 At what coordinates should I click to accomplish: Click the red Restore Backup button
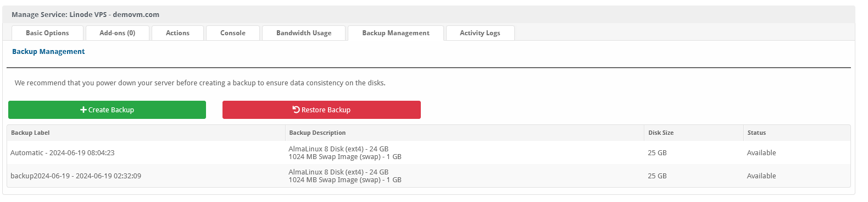click(x=321, y=110)
